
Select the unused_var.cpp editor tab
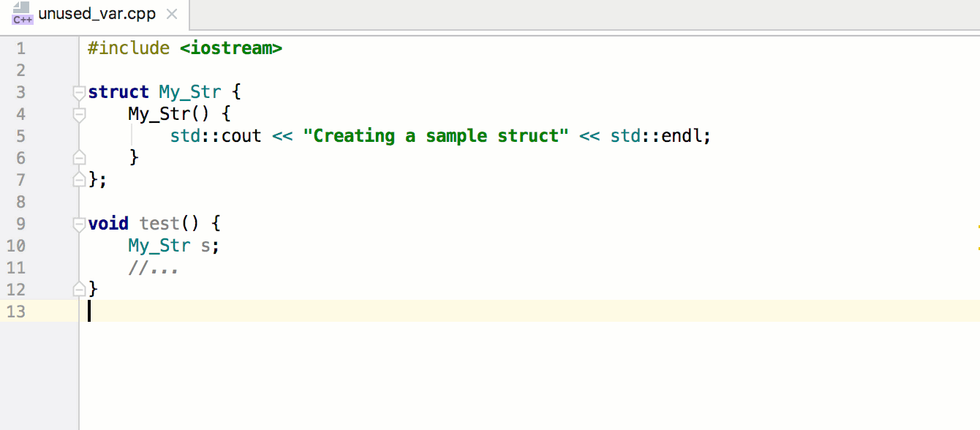click(95, 14)
